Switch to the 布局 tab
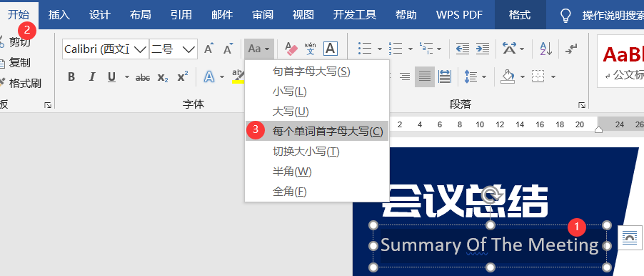This screenshot has height=276, width=644. 141,15
